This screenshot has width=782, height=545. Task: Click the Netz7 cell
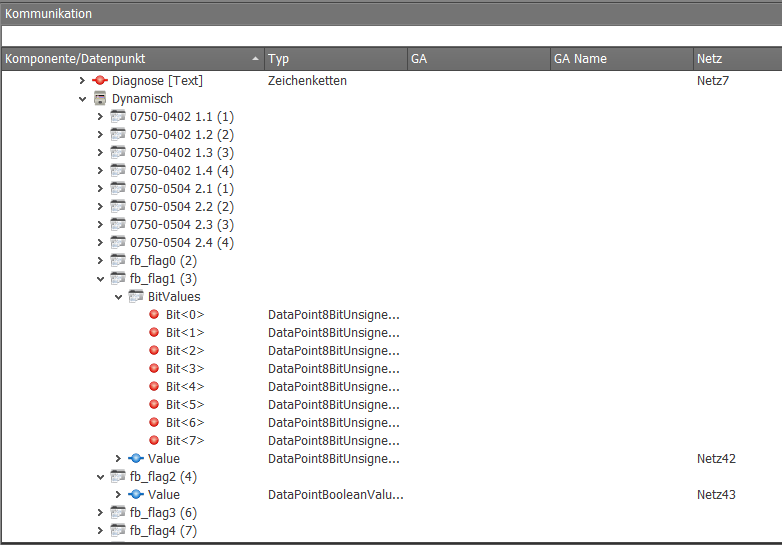713,80
